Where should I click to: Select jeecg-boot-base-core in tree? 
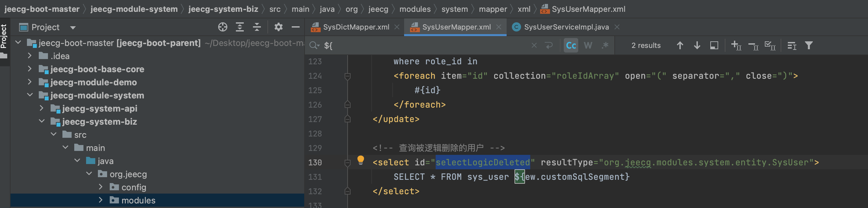[97, 69]
